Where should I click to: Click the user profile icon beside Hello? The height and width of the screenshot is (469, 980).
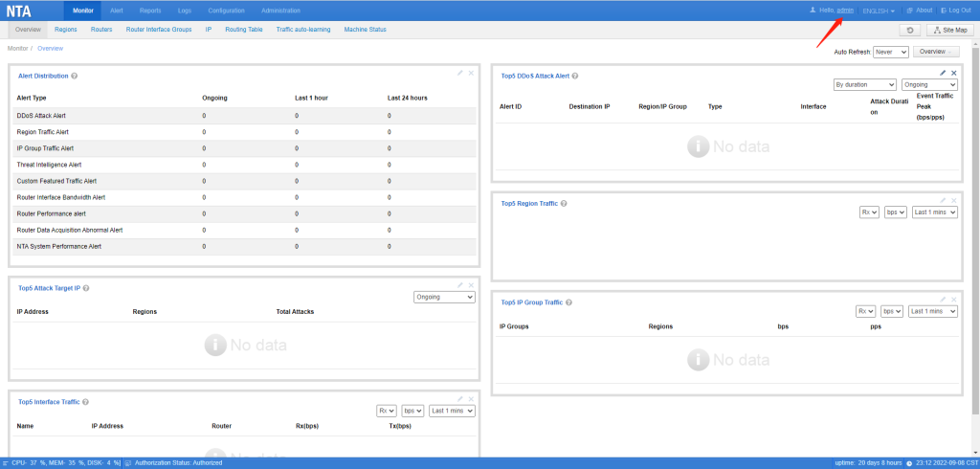813,10
